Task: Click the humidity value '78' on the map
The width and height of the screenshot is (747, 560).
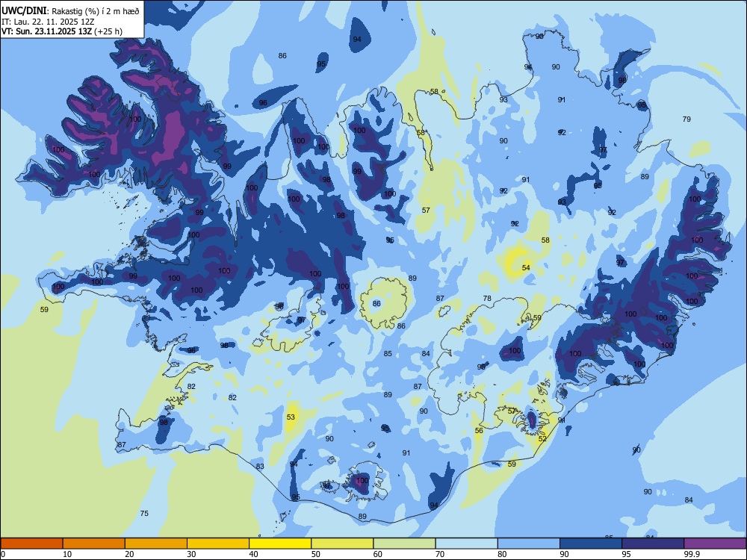Action: coord(487,299)
